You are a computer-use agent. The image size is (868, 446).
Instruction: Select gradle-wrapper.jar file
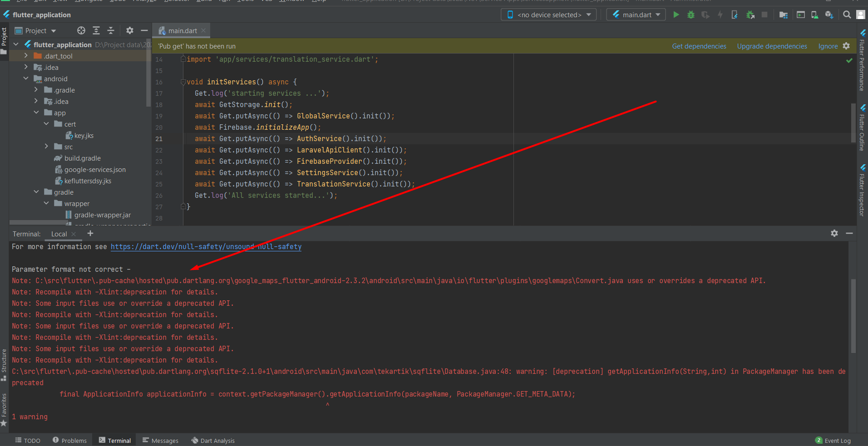98,215
